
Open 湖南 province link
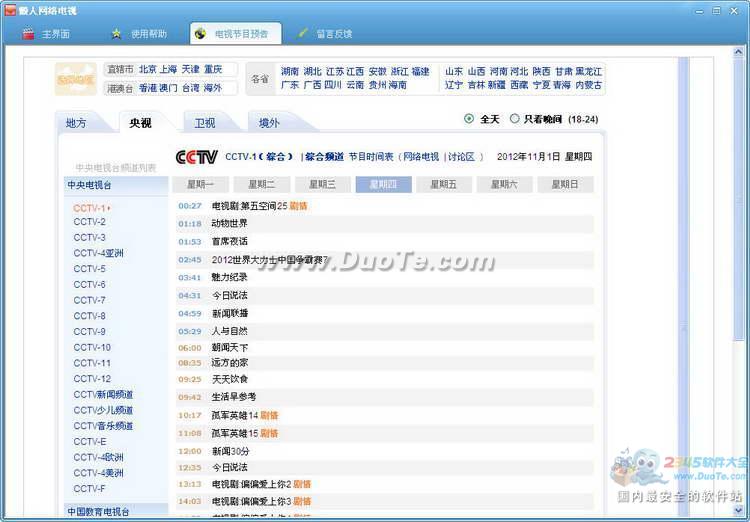(x=290, y=71)
